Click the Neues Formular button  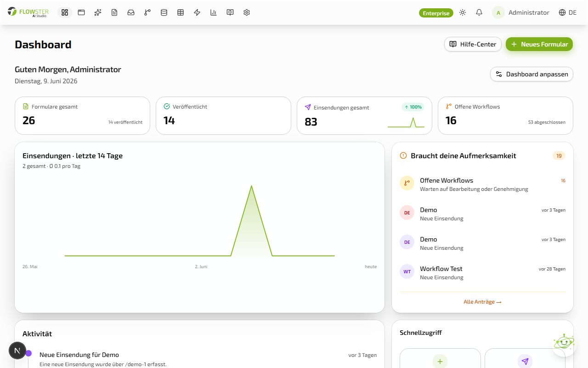tap(539, 44)
